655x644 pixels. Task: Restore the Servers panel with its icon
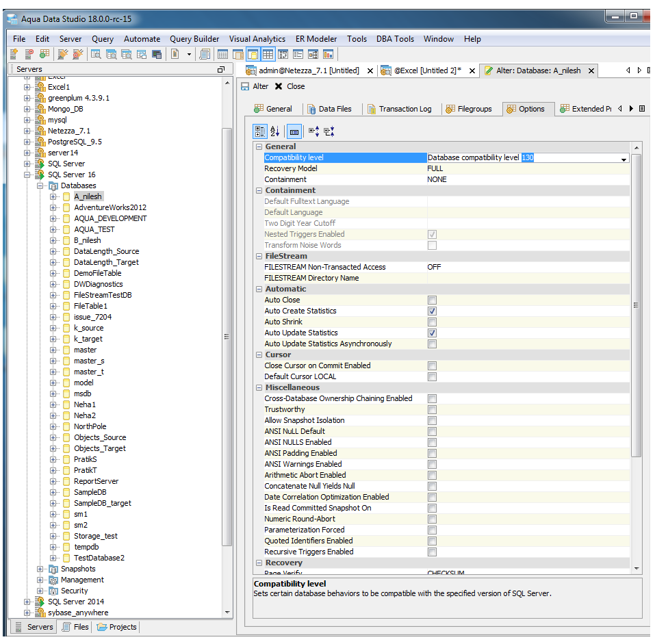221,69
